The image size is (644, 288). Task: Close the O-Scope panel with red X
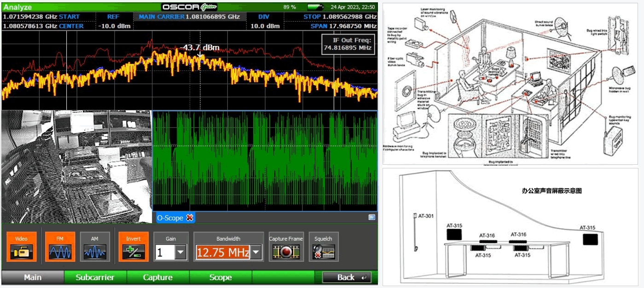tap(190, 218)
